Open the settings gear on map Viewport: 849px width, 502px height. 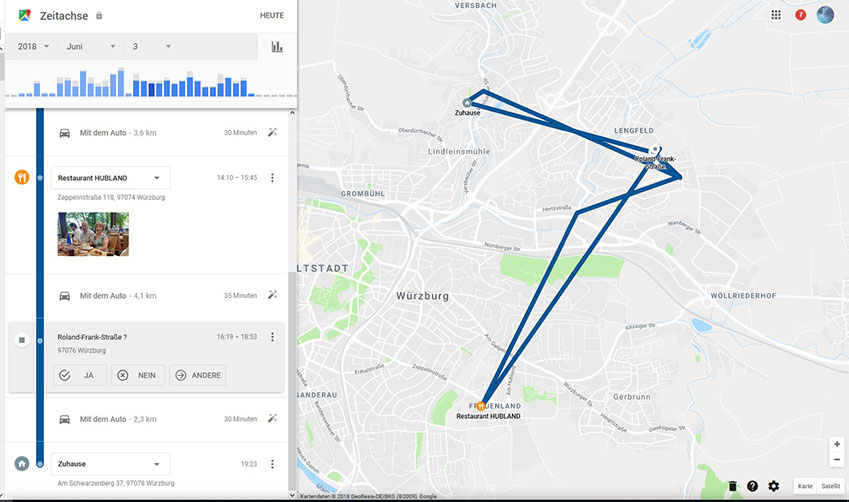(x=774, y=486)
